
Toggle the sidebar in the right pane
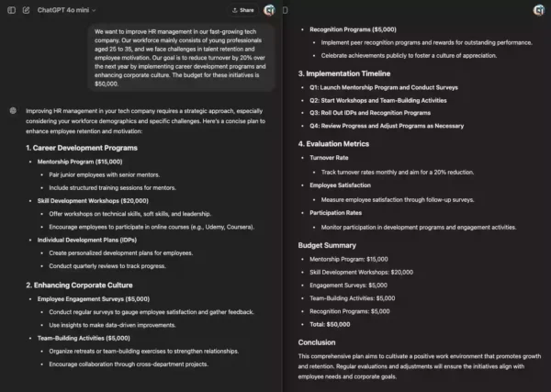pyautogui.click(x=286, y=10)
